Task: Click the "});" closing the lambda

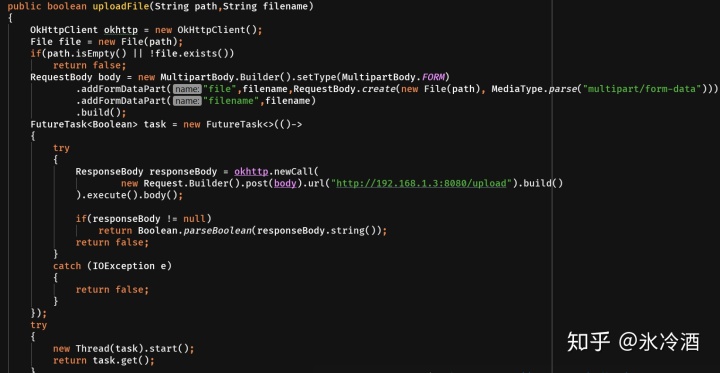Action: [x=39, y=313]
